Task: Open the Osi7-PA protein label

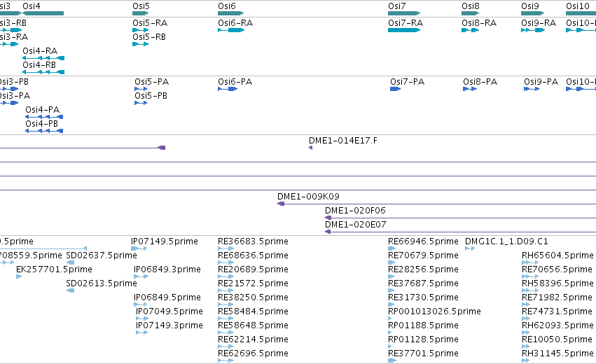Action: pos(407,82)
